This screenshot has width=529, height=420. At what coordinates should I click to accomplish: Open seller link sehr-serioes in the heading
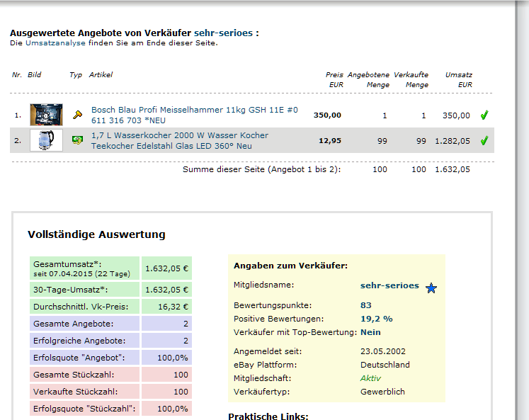click(223, 33)
